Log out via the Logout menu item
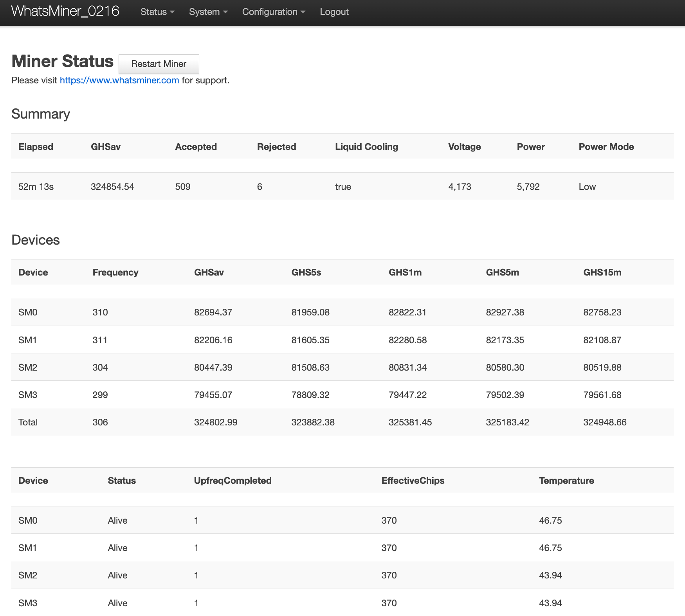685x616 pixels. click(x=334, y=12)
